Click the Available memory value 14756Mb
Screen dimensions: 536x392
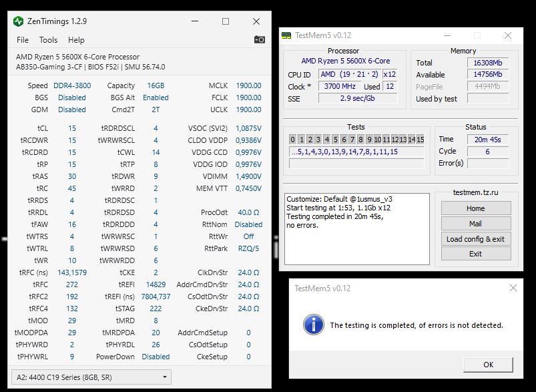488,74
